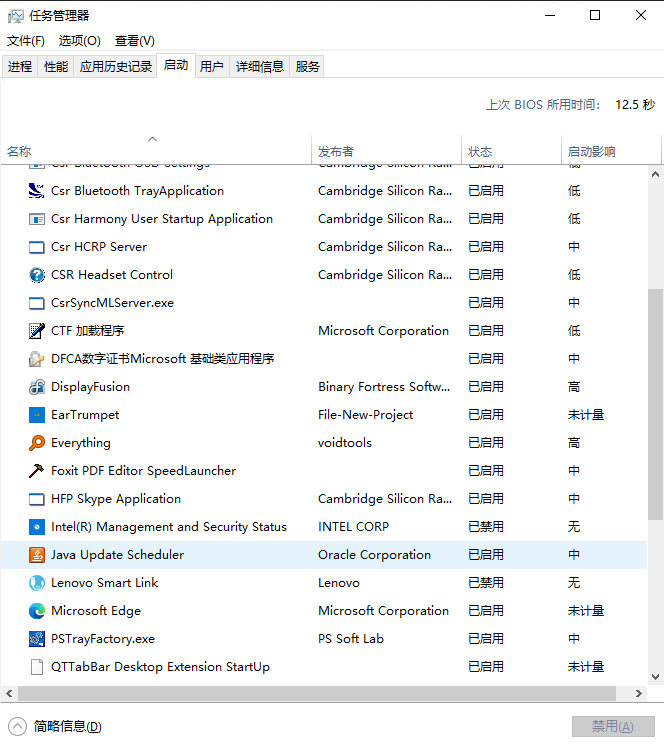Switch to the 应用历史记录 tab
664x751 pixels.
tap(115, 67)
